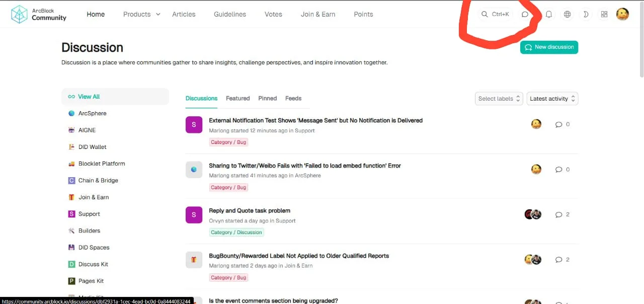
Task: Open the user profile avatar menu
Action: (x=622, y=14)
